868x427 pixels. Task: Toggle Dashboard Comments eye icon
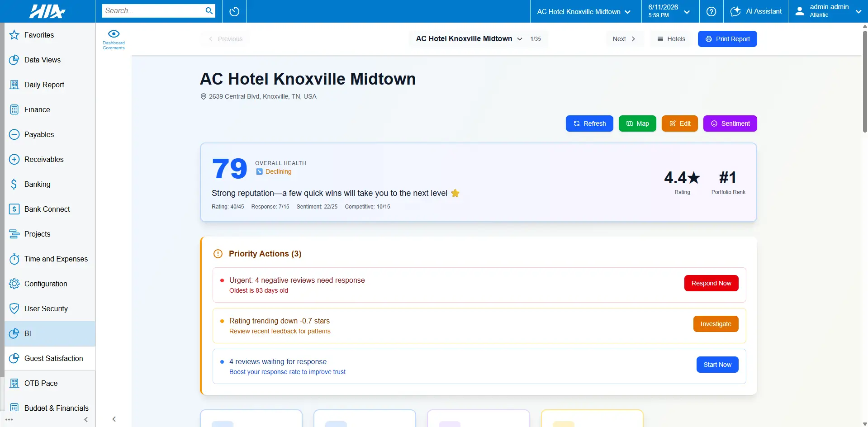114,34
